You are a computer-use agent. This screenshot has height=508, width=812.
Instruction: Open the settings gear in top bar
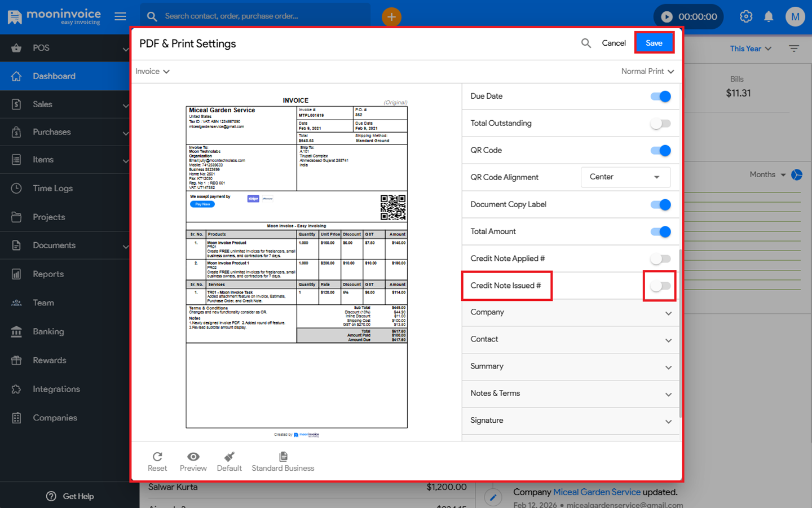click(746, 17)
